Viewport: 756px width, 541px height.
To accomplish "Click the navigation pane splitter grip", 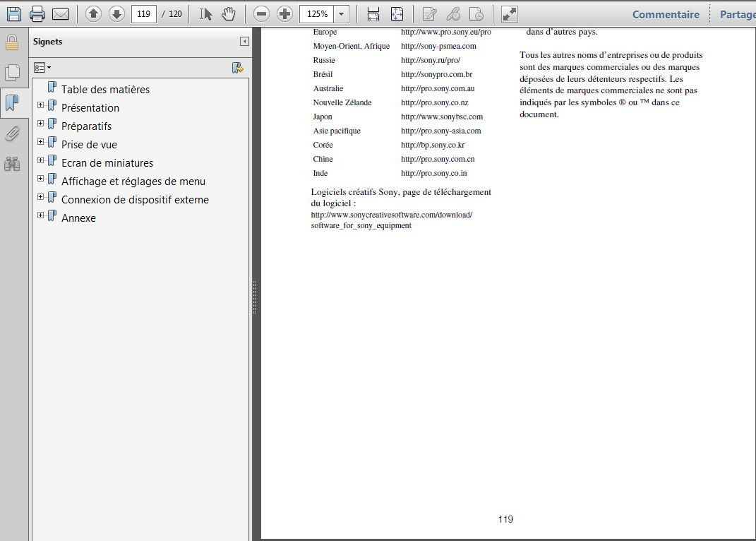I will coord(255,298).
